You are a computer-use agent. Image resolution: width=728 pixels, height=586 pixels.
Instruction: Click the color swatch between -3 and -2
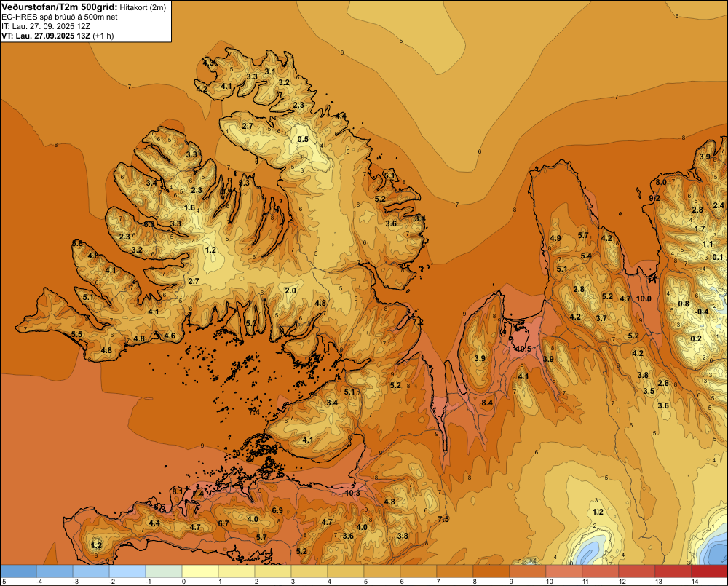[x=91, y=571]
